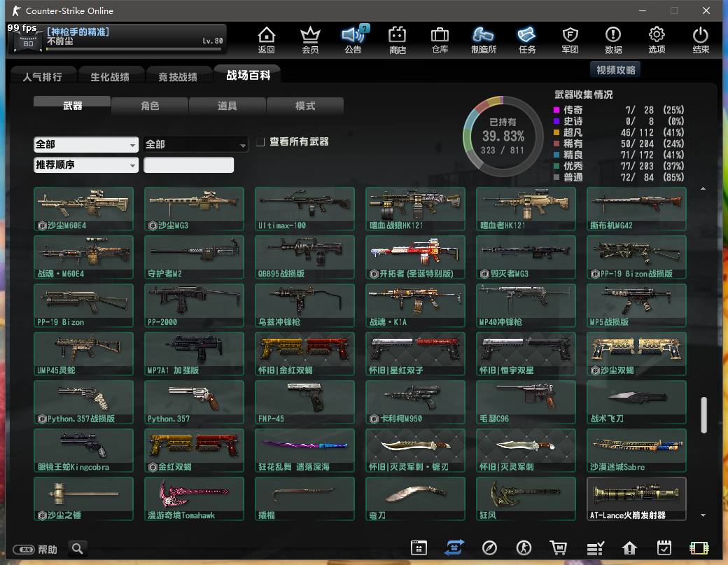Image resolution: width=728 pixels, height=565 pixels.
Task: Open the 公告 announcements speaker icon
Action: (353, 40)
